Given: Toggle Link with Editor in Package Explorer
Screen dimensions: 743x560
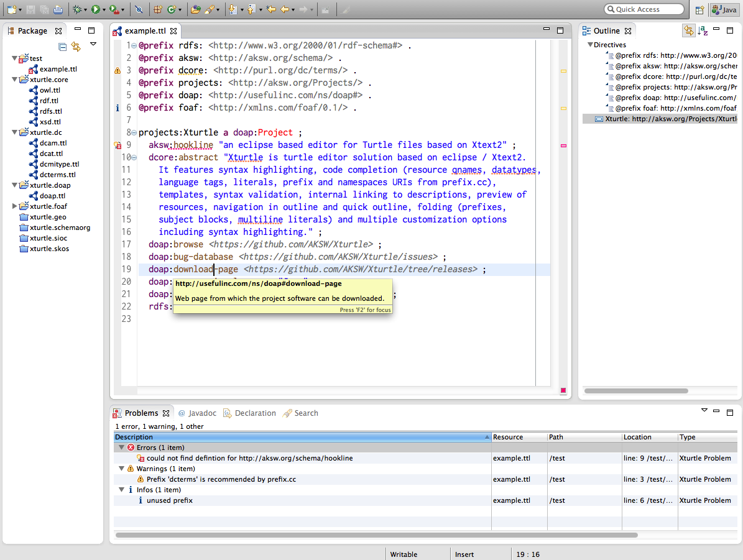Looking at the screenshot, I should tap(76, 47).
